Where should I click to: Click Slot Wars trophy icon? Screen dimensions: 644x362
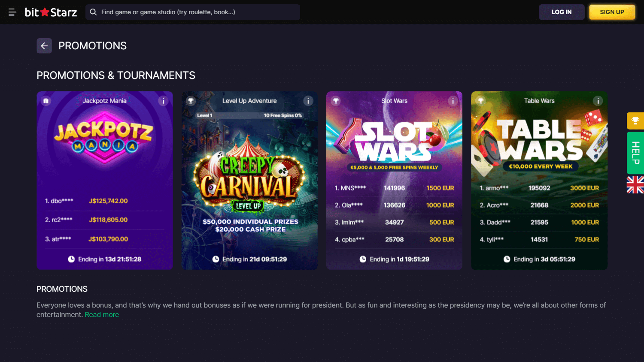pyautogui.click(x=336, y=101)
